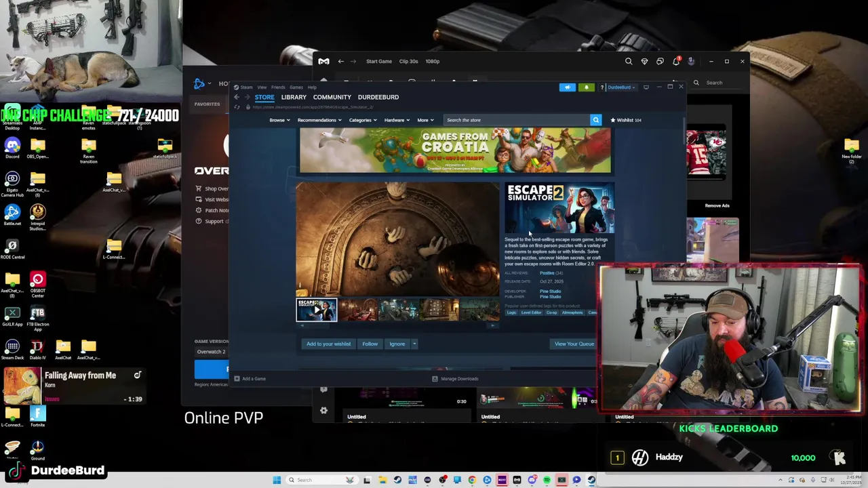
Task: Reload the Steam store page
Action: pyautogui.click(x=237, y=107)
